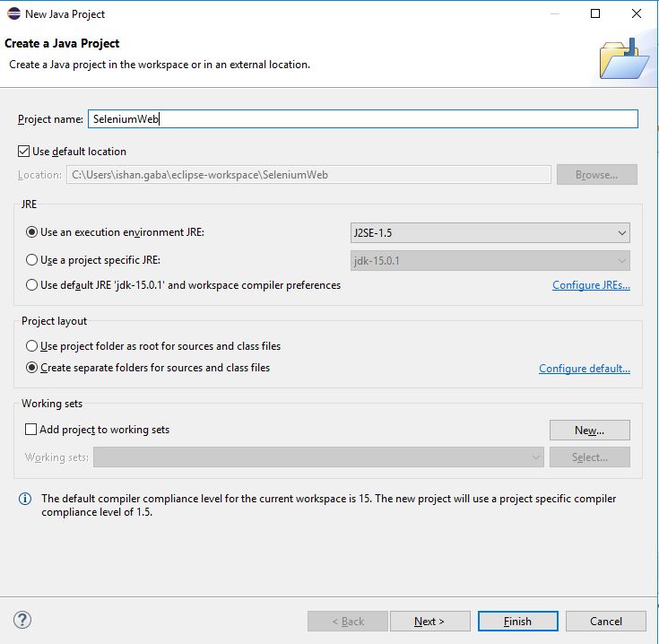Click the information icon beside compliance message
The height and width of the screenshot is (644, 659).
click(x=25, y=499)
